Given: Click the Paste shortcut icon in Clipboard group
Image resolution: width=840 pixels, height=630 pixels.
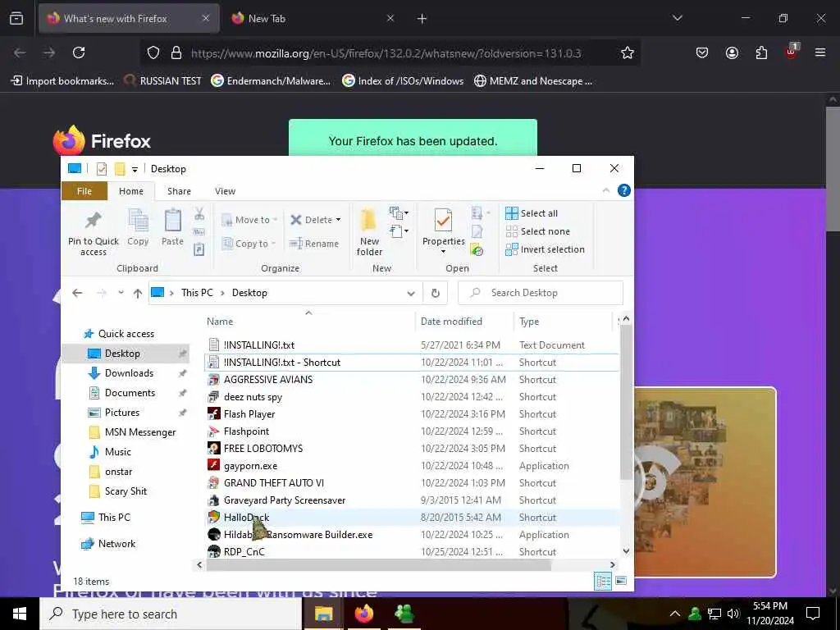Looking at the screenshot, I should click(x=199, y=249).
